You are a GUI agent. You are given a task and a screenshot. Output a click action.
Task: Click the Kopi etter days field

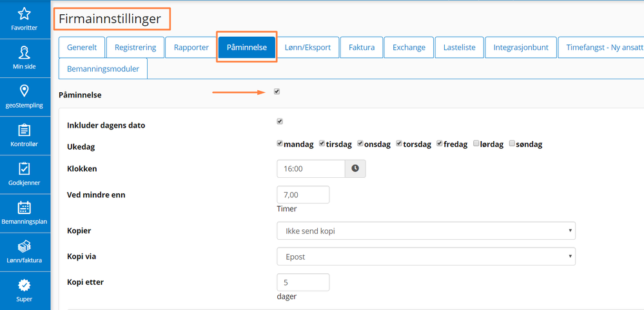point(303,282)
